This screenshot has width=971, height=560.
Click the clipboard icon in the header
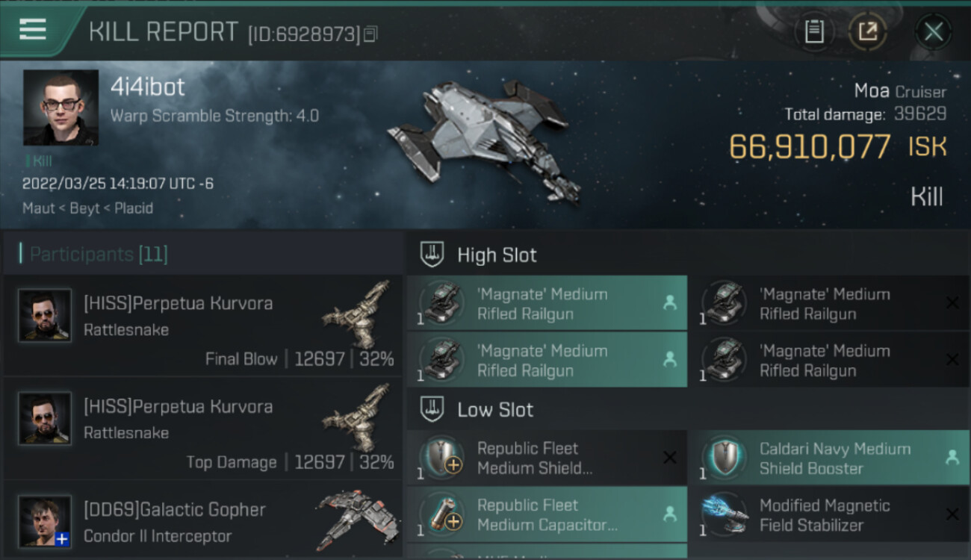(814, 31)
